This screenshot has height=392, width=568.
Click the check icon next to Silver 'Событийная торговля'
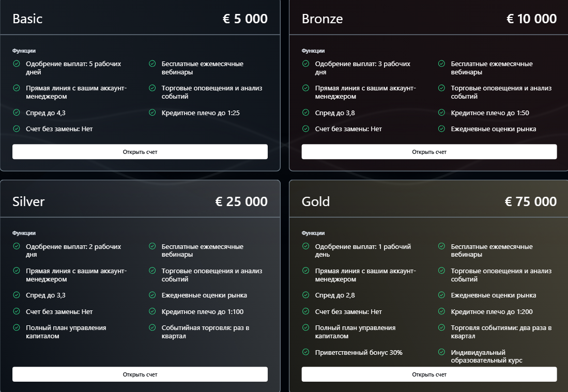pyautogui.click(x=152, y=327)
